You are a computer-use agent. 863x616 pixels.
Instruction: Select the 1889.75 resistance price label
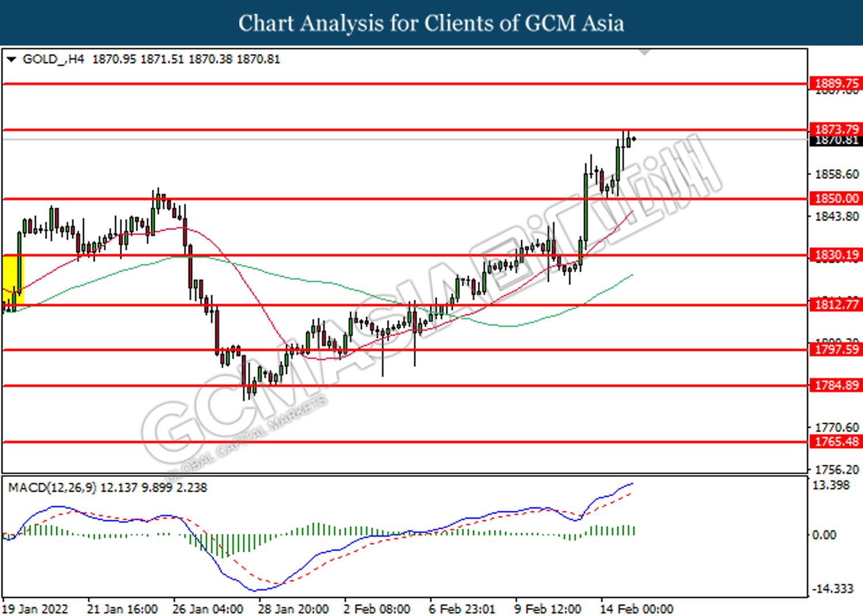pos(837,83)
